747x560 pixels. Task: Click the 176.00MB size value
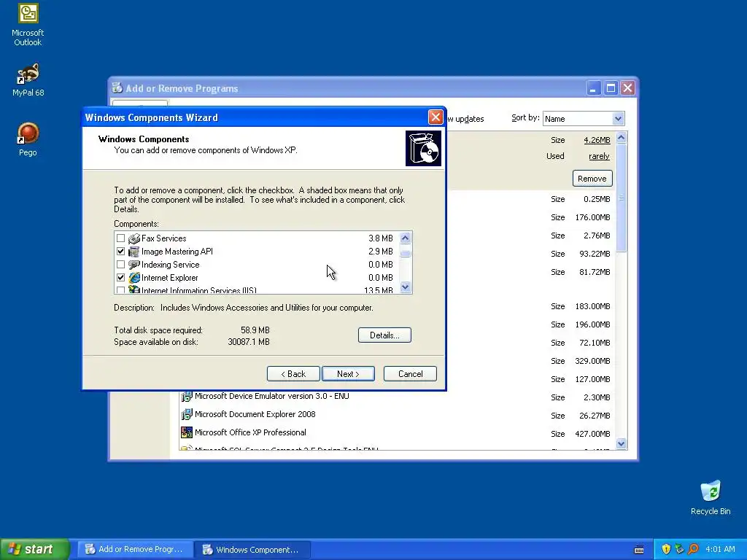click(592, 217)
